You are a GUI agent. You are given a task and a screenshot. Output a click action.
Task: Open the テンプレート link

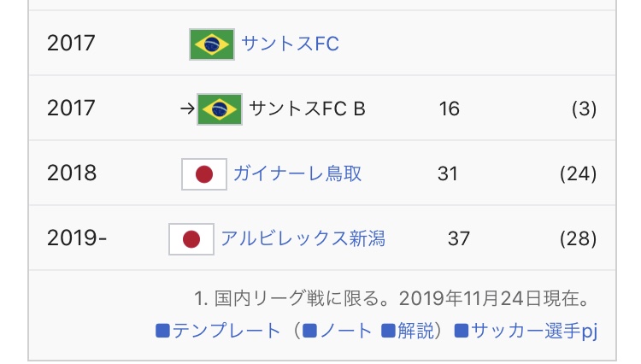click(226, 331)
